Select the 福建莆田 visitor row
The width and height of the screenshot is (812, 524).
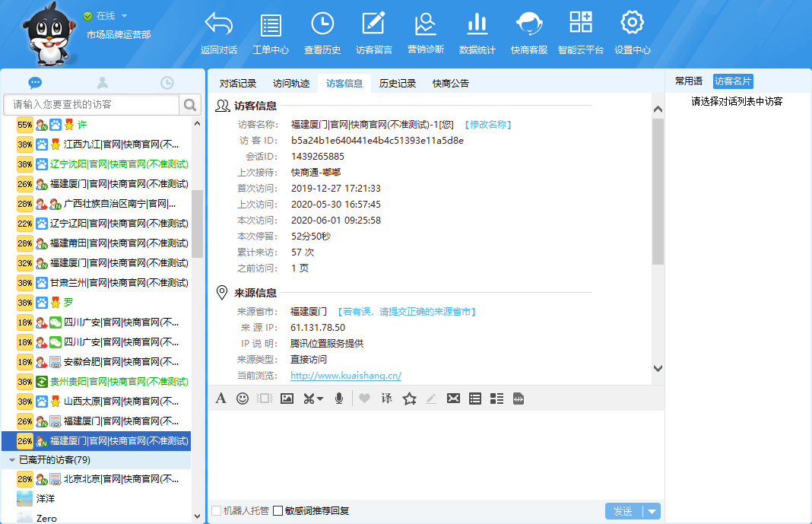97,243
